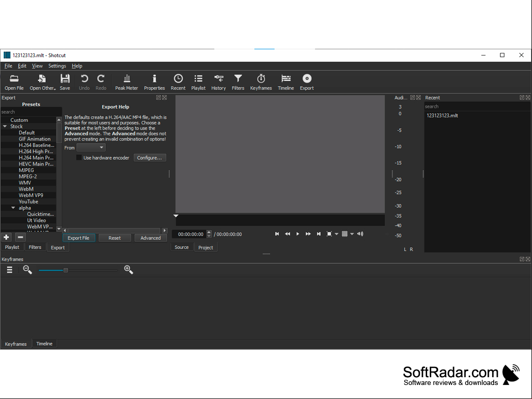
Task: Select the YouTube preset
Action: pos(29,201)
